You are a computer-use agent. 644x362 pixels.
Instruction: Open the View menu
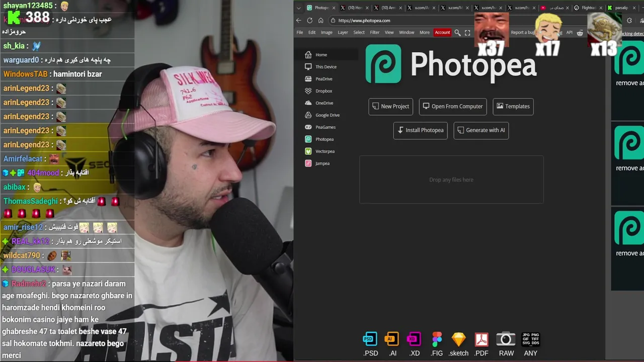[389, 33]
